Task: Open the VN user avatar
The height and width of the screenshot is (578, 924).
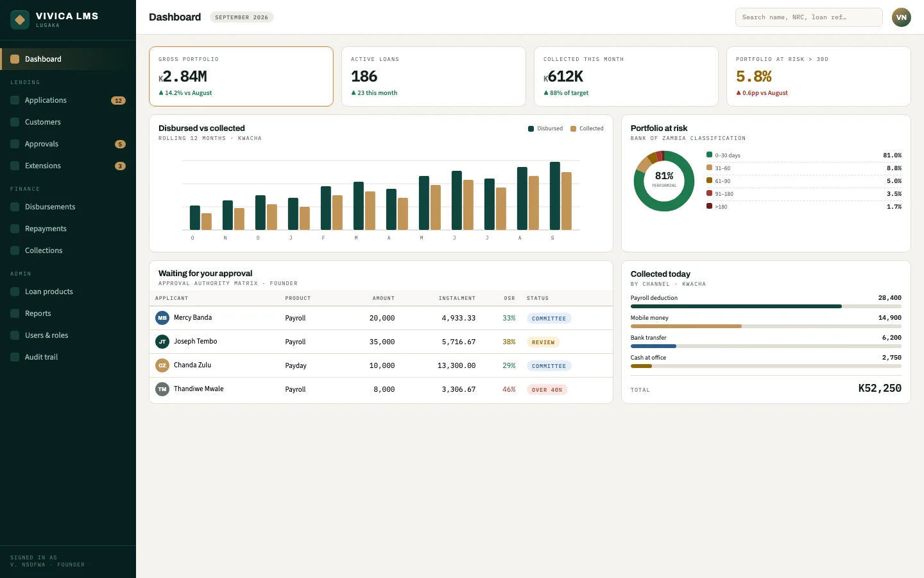Action: [902, 17]
